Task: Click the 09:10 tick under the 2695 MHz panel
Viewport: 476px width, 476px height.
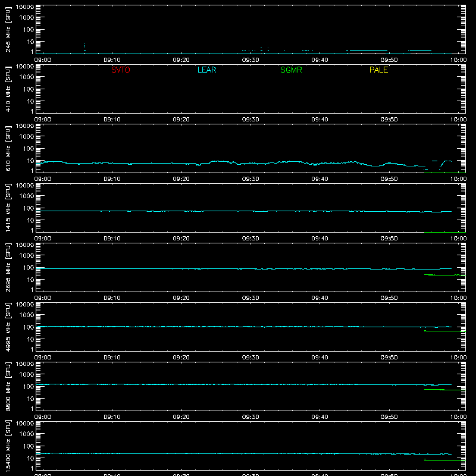Action: pyautogui.click(x=112, y=298)
